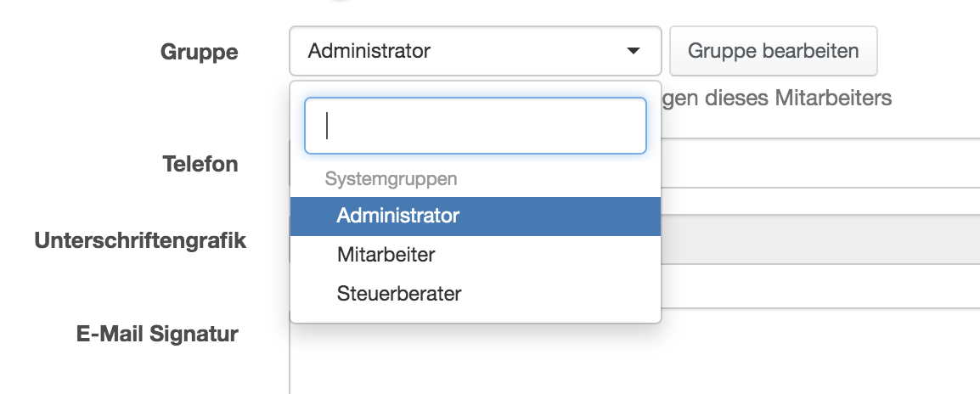Screen dimensions: 980x394
Task: Click the word "Mitarbeiters" in the hint
Action: 833,98
